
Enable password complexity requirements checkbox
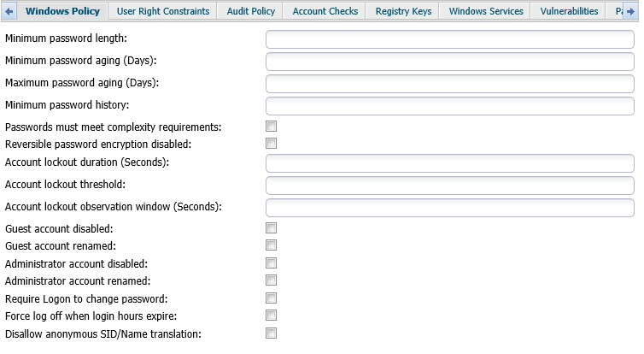pyautogui.click(x=272, y=127)
